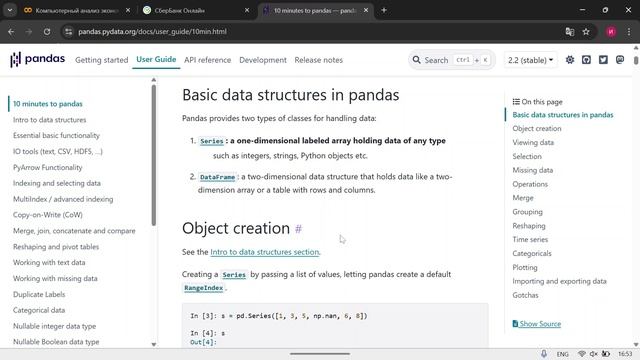
Task: Click the browser address bar URL
Action: click(x=152, y=31)
